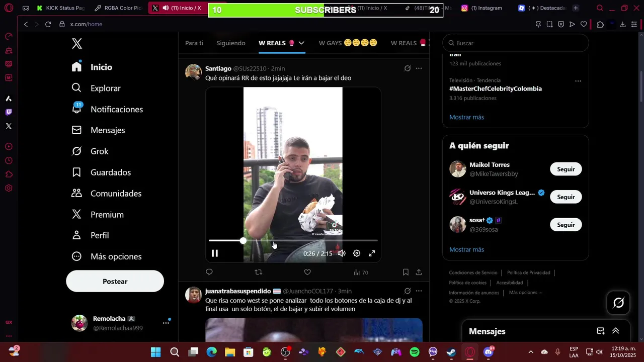The height and width of the screenshot is (362, 644).
Task: Switch to the Instagram browser tab
Action: [482, 8]
